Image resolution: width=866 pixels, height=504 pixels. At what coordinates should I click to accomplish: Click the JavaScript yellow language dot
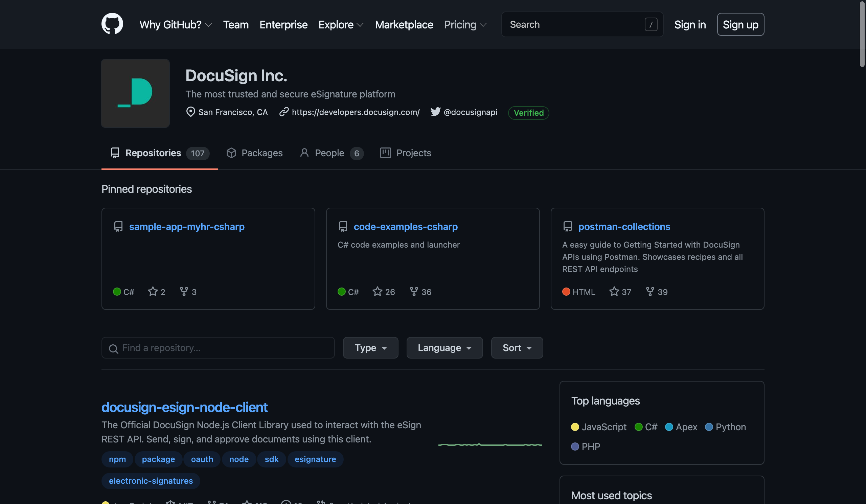coord(575,427)
